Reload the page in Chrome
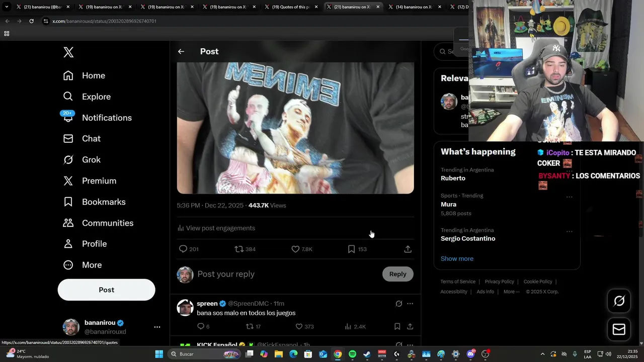The height and width of the screenshot is (362, 644). [x=31, y=21]
